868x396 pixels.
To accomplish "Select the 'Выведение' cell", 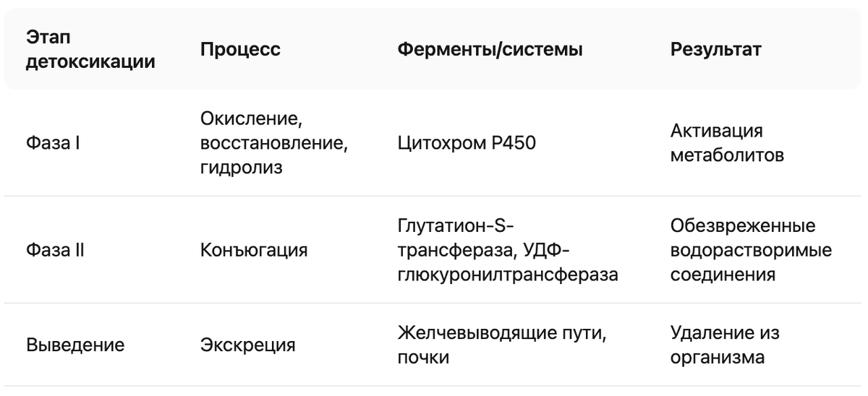I will [x=75, y=345].
